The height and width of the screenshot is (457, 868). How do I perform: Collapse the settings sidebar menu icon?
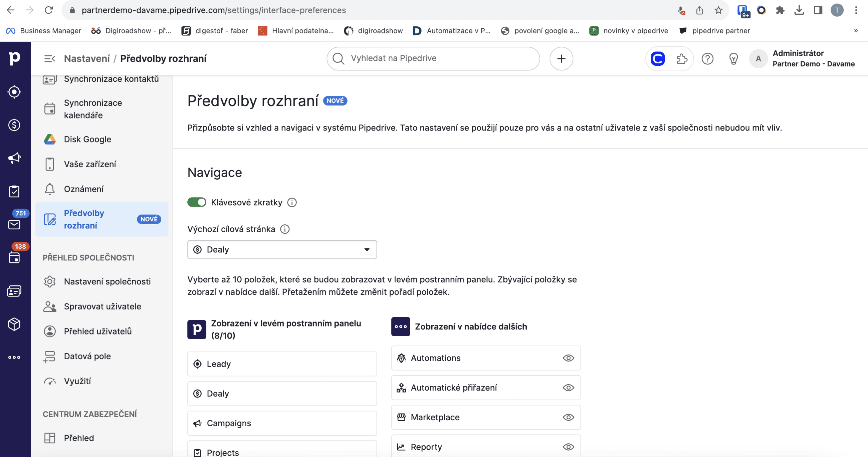tap(49, 59)
